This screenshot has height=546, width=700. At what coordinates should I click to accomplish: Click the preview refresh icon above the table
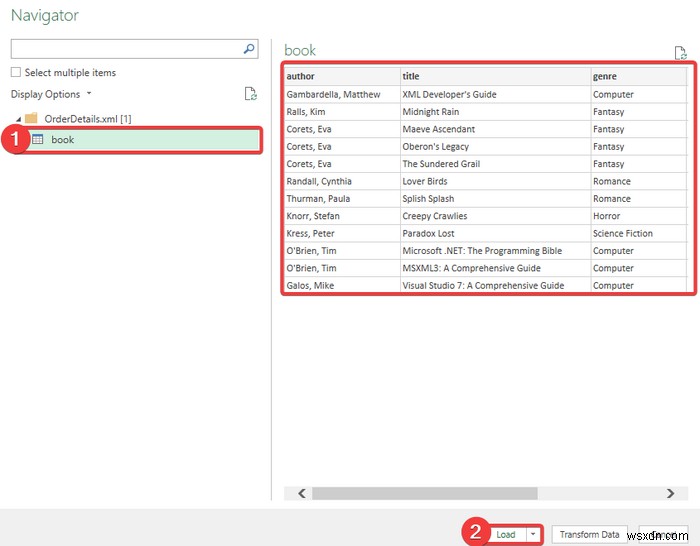680,53
